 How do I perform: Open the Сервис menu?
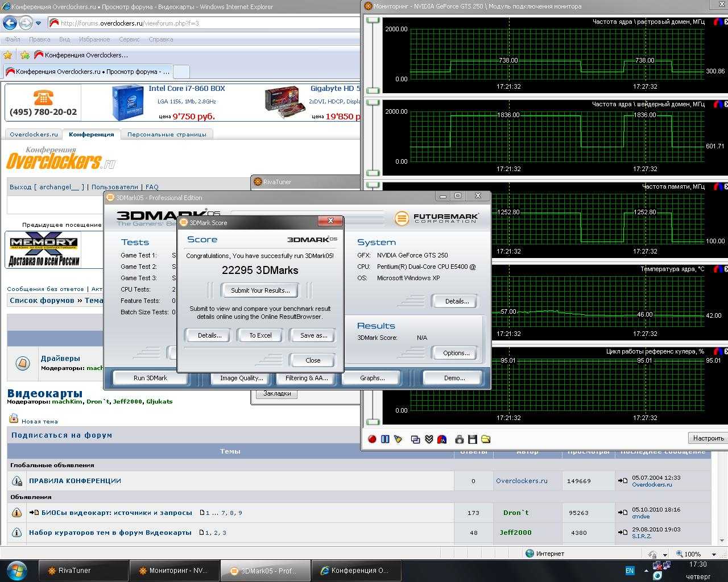click(x=130, y=39)
